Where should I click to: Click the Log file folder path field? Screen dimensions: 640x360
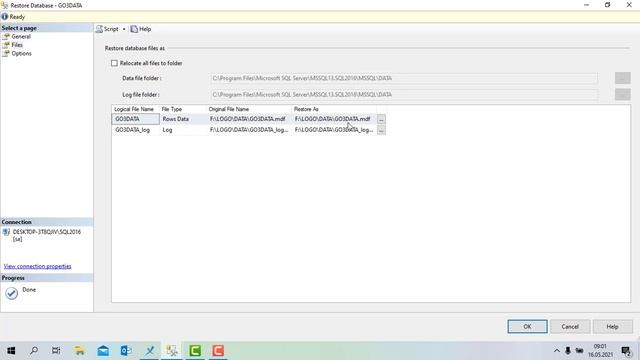click(404, 94)
